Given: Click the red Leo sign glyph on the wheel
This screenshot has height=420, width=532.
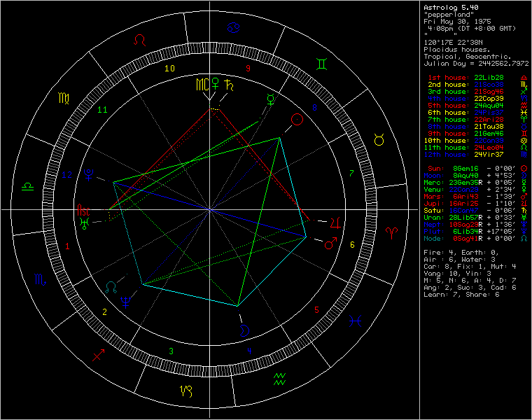Looking at the screenshot, I should coord(139,40).
